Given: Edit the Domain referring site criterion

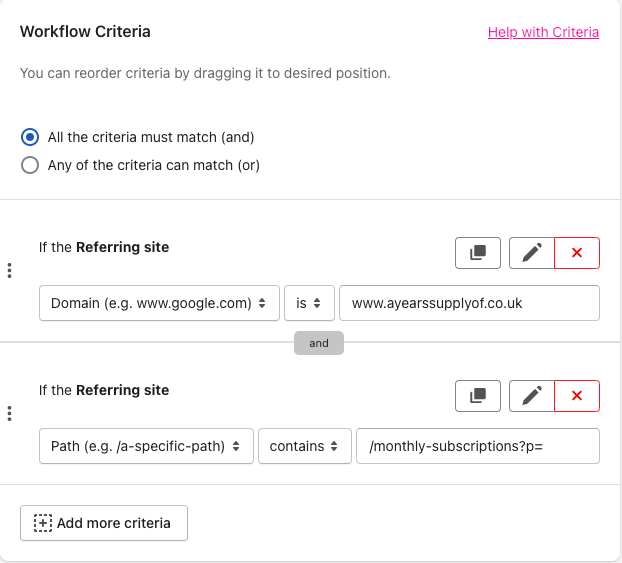Looking at the screenshot, I should (532, 253).
